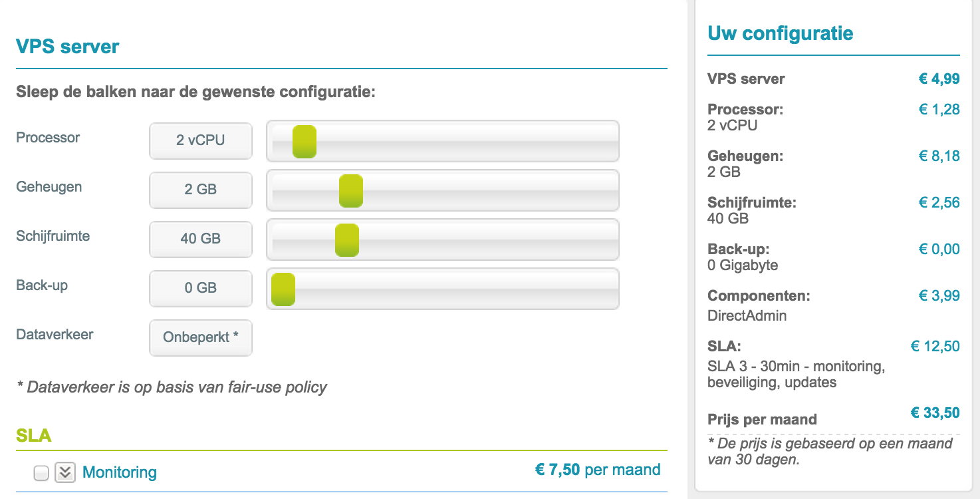Viewport: 980px width, 499px height.
Task: Click the Geheugen slider green handle
Action: [x=350, y=190]
